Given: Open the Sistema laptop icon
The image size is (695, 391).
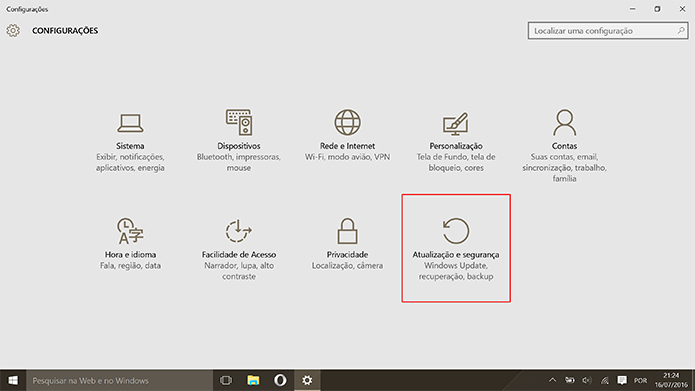Looking at the screenshot, I should [130, 123].
